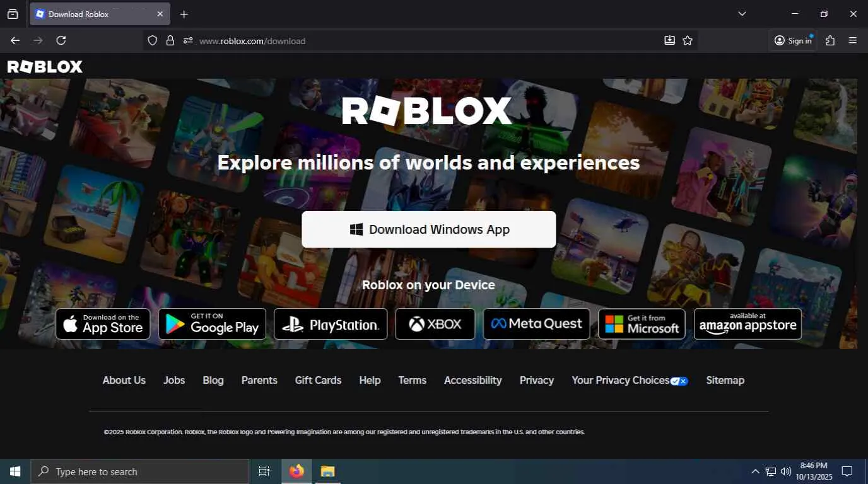Open the Get it on Google Play badge
This screenshot has height=484, width=868.
213,324
